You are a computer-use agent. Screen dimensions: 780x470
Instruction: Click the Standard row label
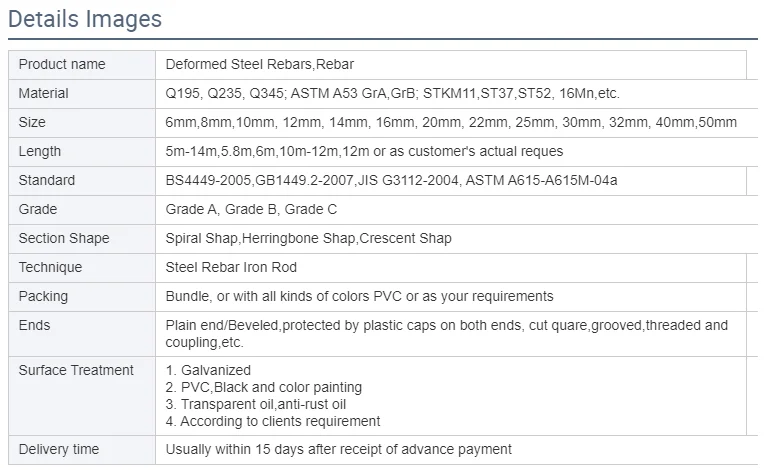47,180
